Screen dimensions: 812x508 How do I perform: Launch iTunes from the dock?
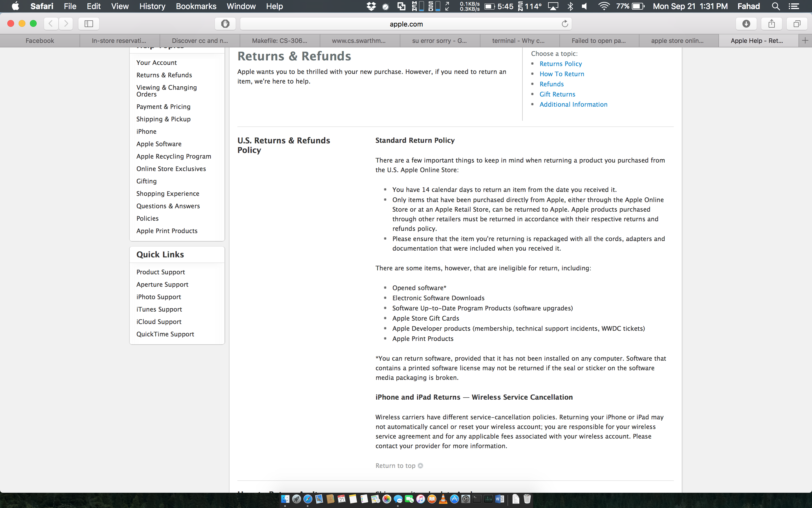(x=421, y=499)
